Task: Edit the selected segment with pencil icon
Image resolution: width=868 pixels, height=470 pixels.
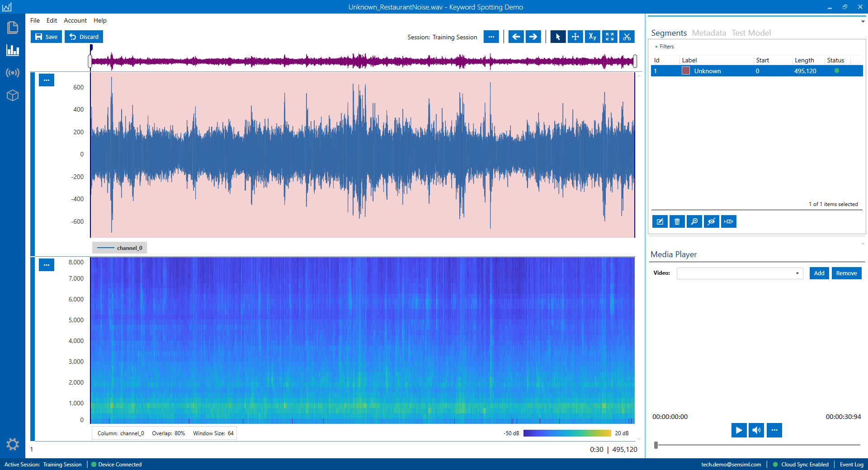Action: point(660,221)
